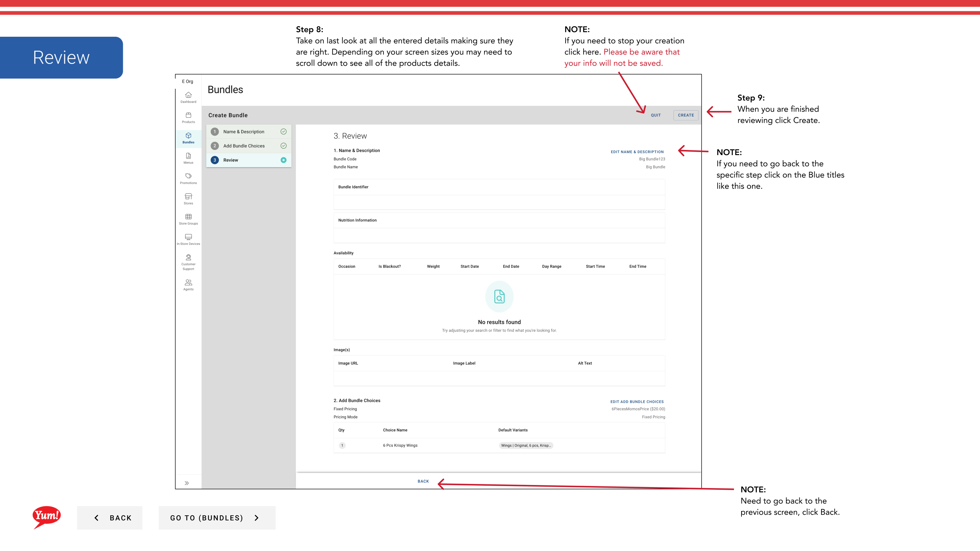The image size is (980, 551).
Task: Click the Occasion column header
Action: point(347,267)
